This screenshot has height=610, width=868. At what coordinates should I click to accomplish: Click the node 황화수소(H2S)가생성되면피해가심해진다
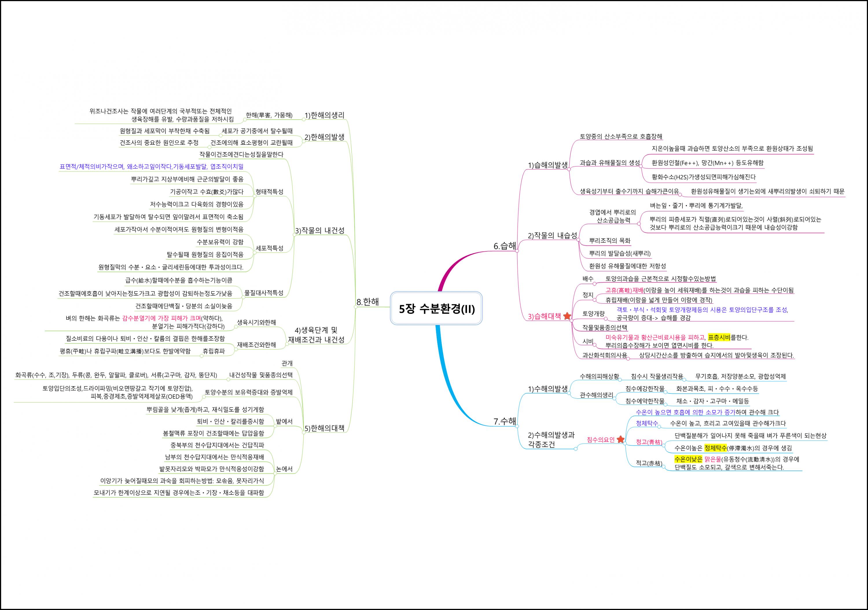pyautogui.click(x=704, y=177)
